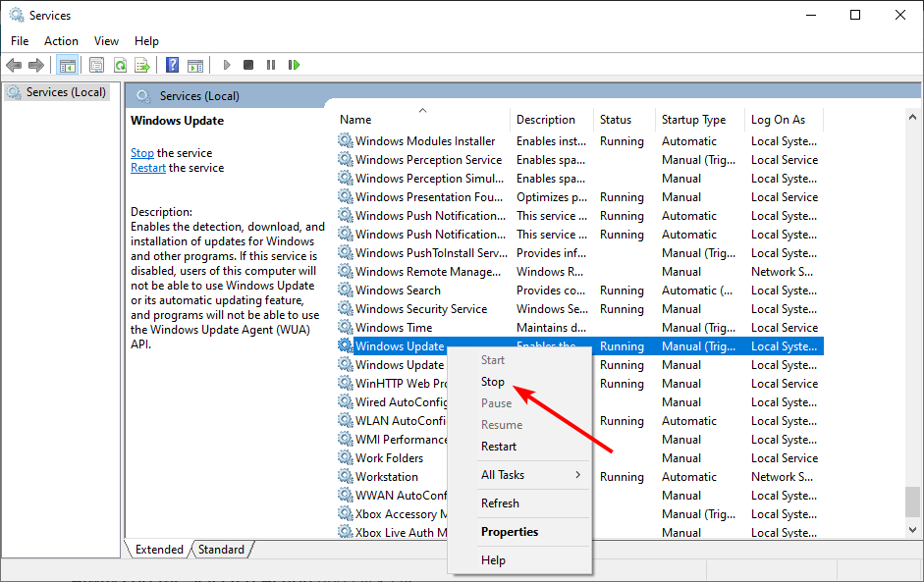Click the Show/Hide Action Pane icon
Screen dimensions: 924x582
[x=195, y=65]
